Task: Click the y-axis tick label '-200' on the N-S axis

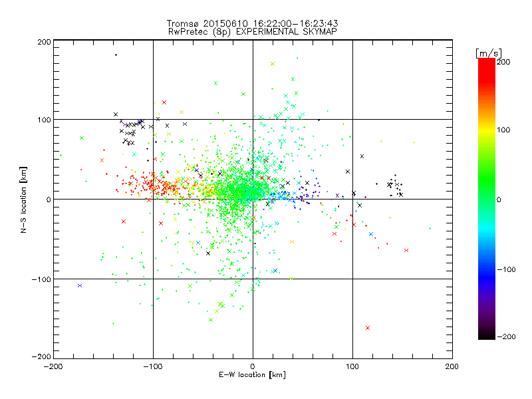Action: [x=41, y=356]
